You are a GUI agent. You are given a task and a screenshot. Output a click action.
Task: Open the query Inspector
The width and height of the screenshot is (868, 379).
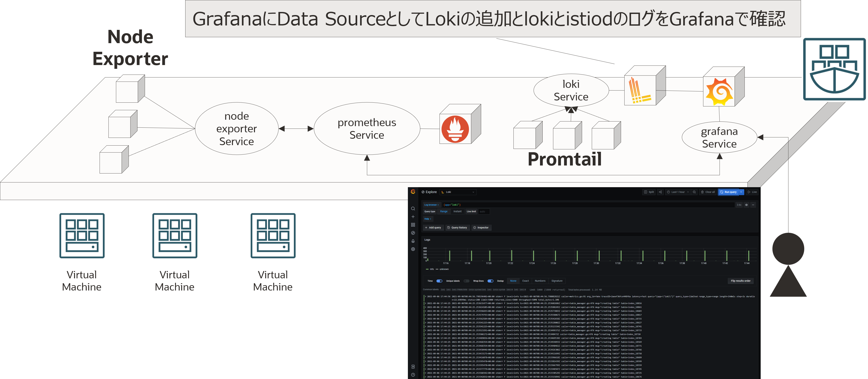coord(481,228)
